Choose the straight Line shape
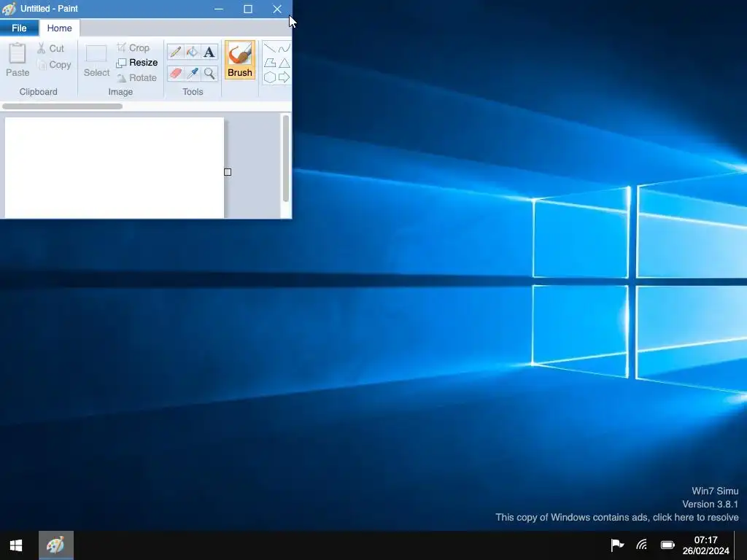This screenshot has width=747, height=560. tap(270, 48)
